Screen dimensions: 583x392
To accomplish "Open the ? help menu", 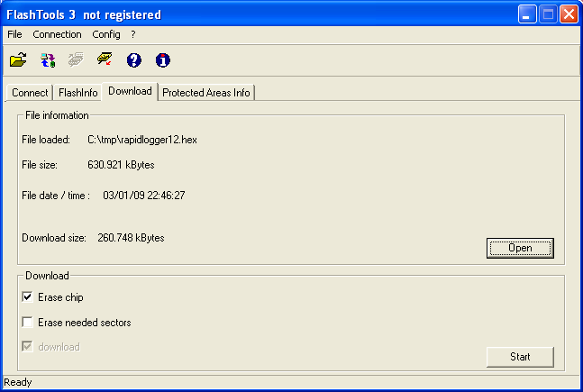I will 133,34.
